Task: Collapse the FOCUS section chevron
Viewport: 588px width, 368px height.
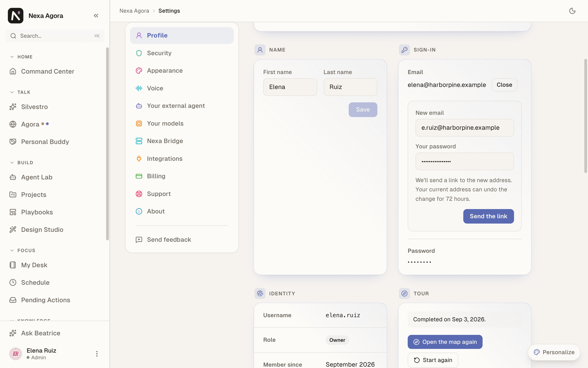Action: click(x=12, y=250)
